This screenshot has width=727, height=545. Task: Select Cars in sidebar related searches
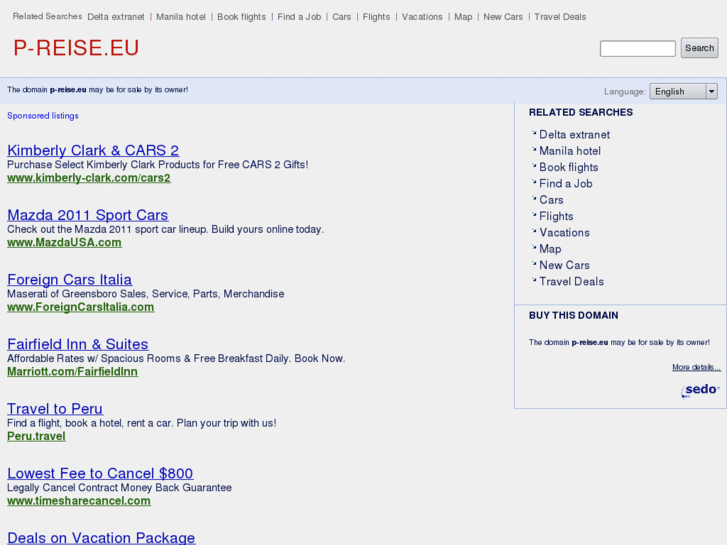tap(551, 200)
